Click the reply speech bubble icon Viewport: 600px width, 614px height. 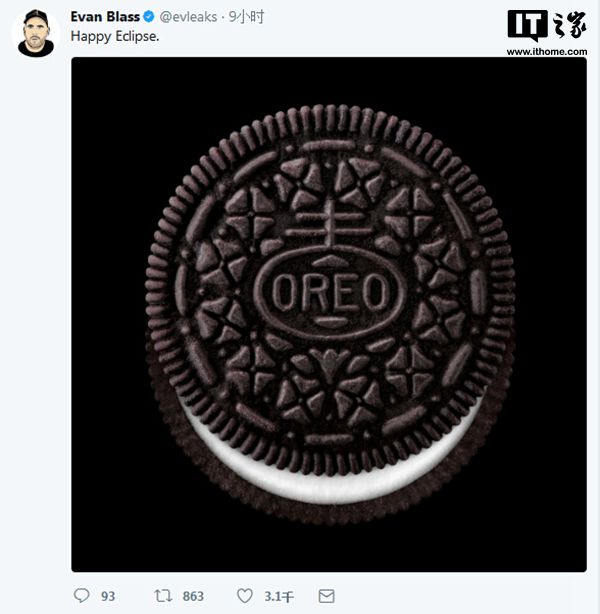81,596
